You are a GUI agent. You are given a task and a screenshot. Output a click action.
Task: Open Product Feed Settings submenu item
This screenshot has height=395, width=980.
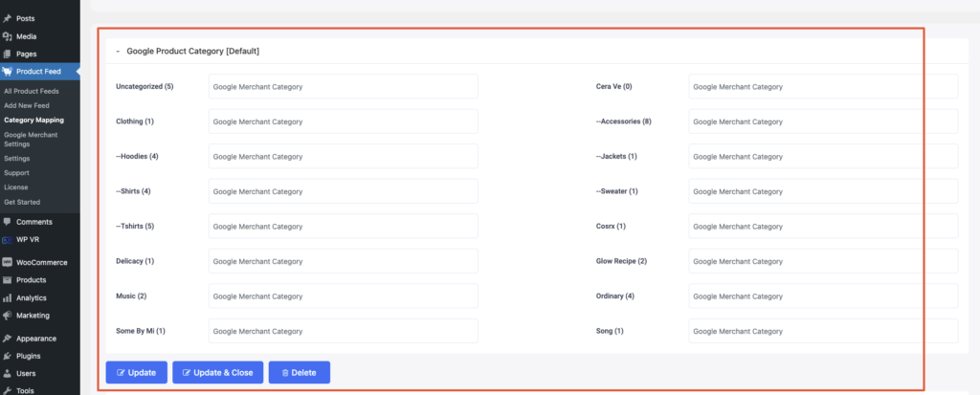17,158
